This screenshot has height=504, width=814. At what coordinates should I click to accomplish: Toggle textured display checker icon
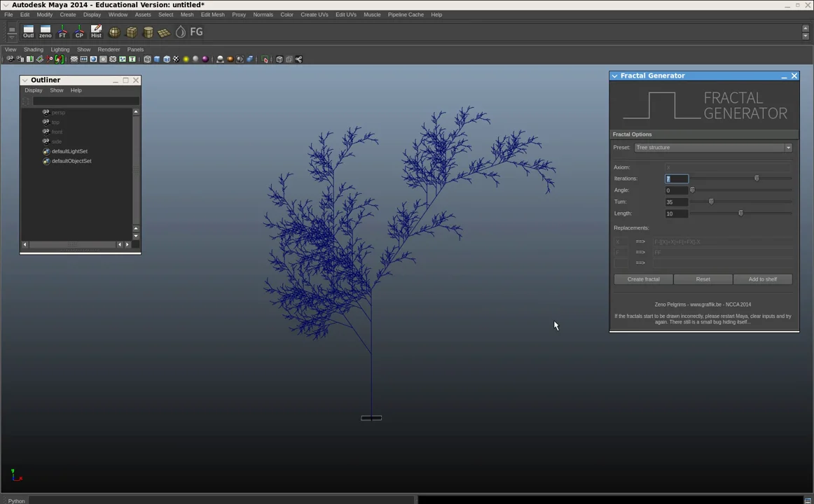point(176,59)
